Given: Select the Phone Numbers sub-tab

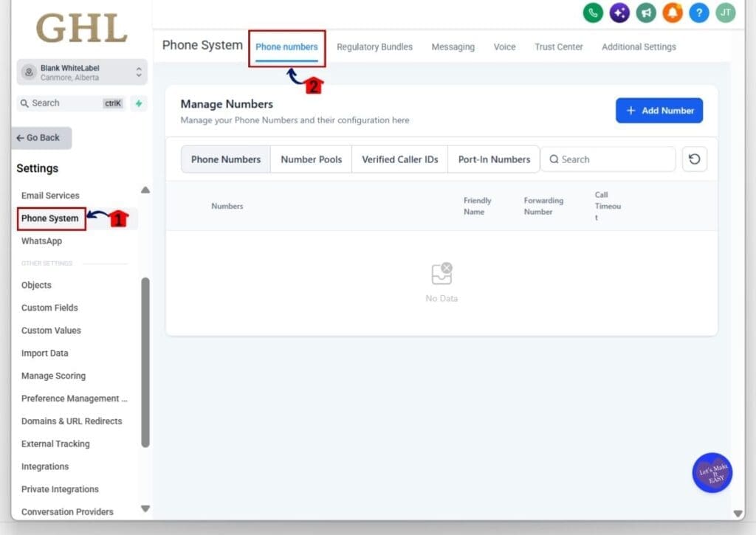Looking at the screenshot, I should point(226,159).
